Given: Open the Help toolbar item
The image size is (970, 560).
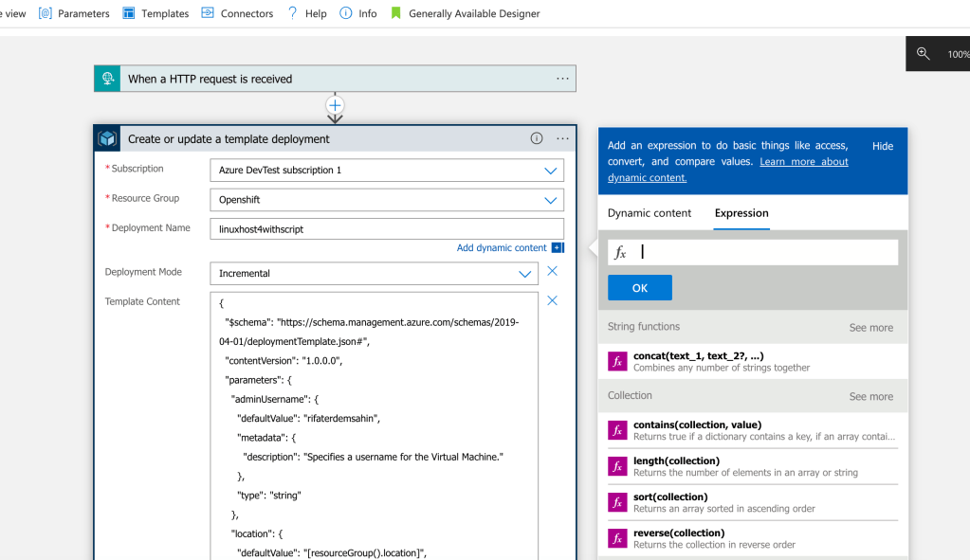Looking at the screenshot, I should pos(307,13).
